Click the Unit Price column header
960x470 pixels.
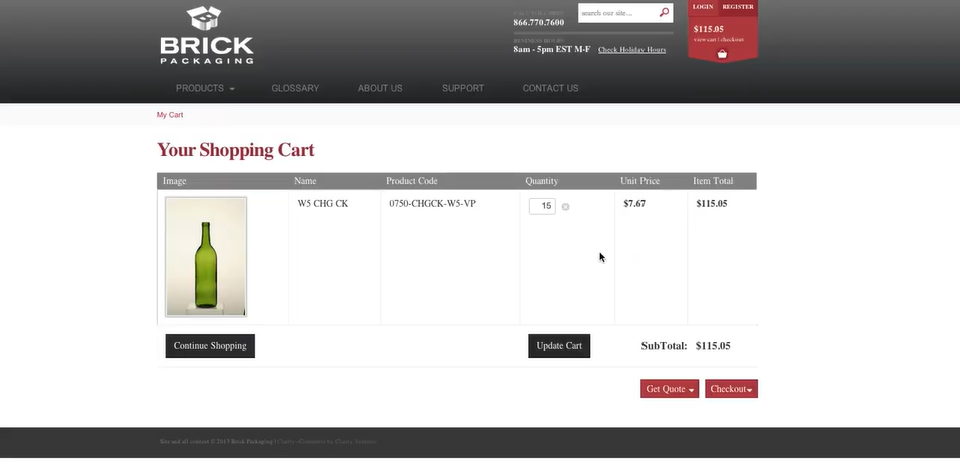tap(640, 181)
